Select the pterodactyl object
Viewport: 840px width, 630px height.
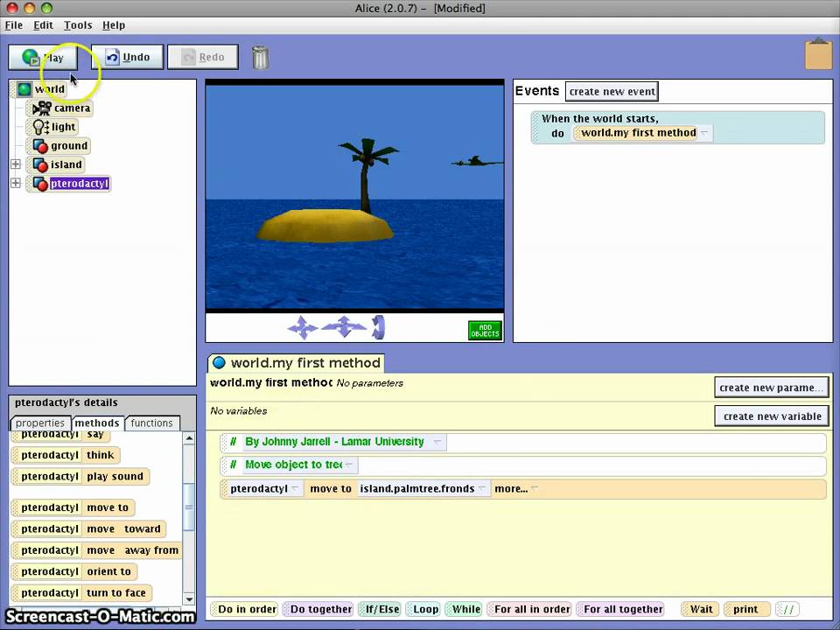pos(70,184)
